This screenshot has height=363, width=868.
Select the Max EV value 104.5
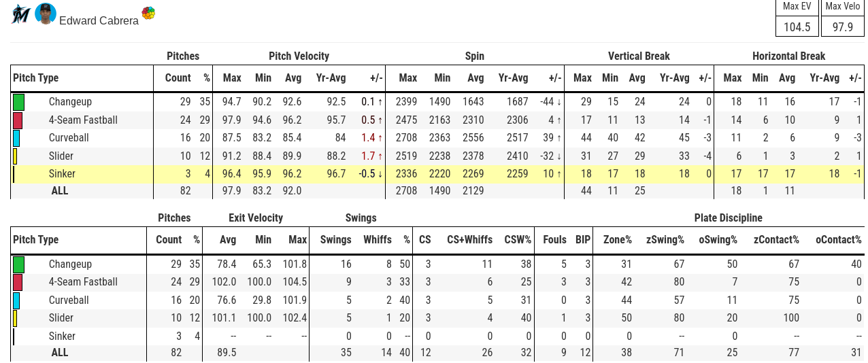(797, 27)
